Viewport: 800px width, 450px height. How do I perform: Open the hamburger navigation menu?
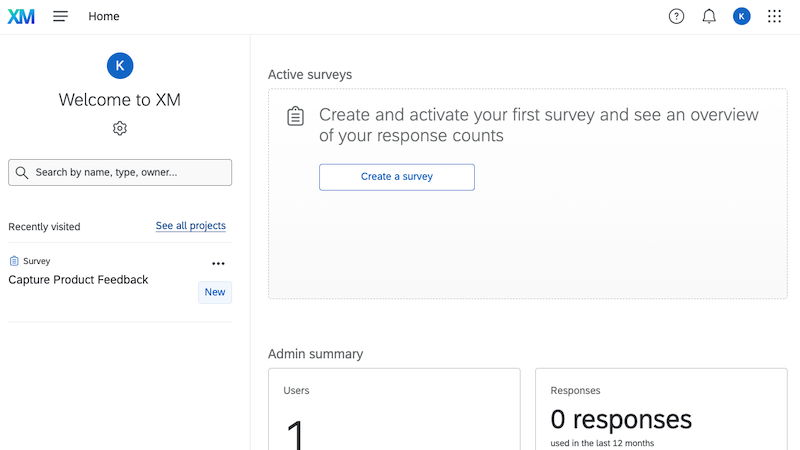click(x=61, y=16)
